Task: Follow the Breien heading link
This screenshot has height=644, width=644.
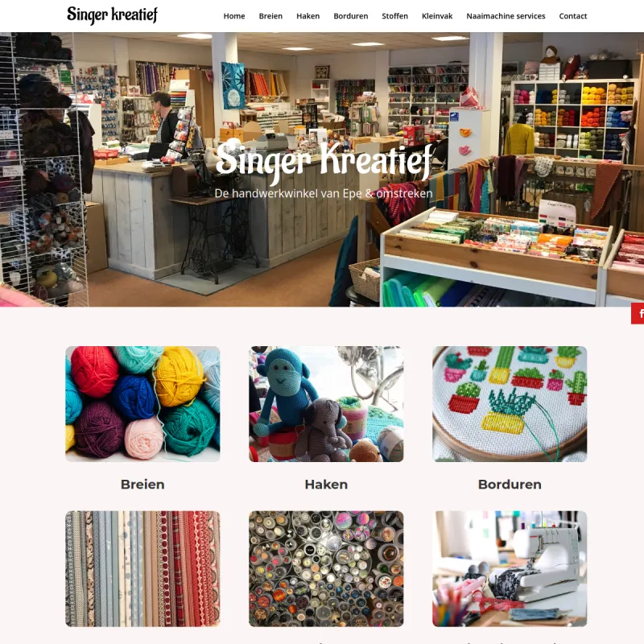Action: tap(142, 485)
